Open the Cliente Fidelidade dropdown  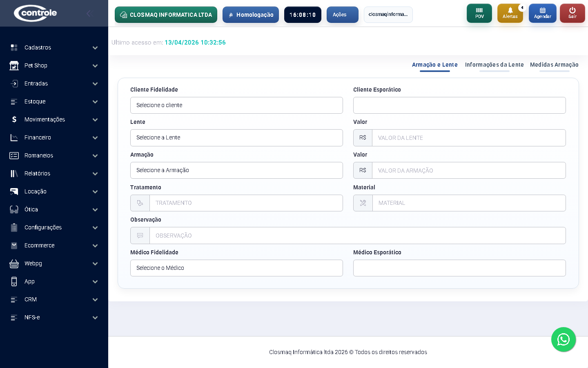pyautogui.click(x=236, y=105)
